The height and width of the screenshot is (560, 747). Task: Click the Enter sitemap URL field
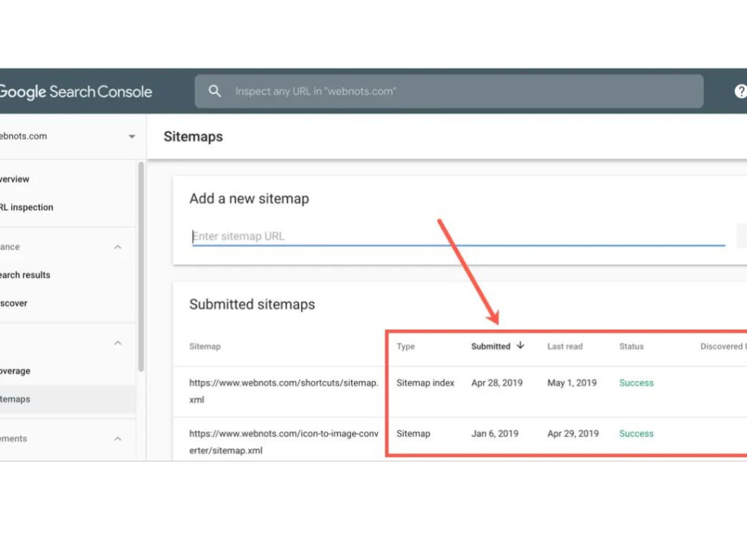459,236
